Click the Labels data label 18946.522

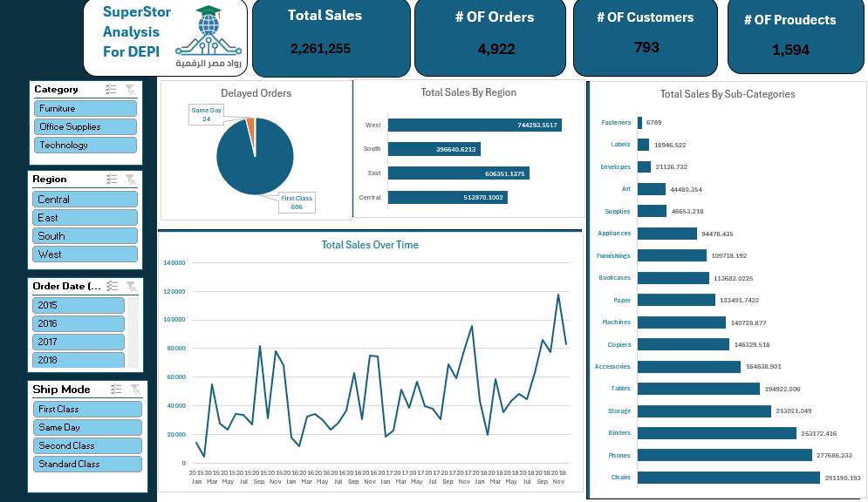pos(670,146)
